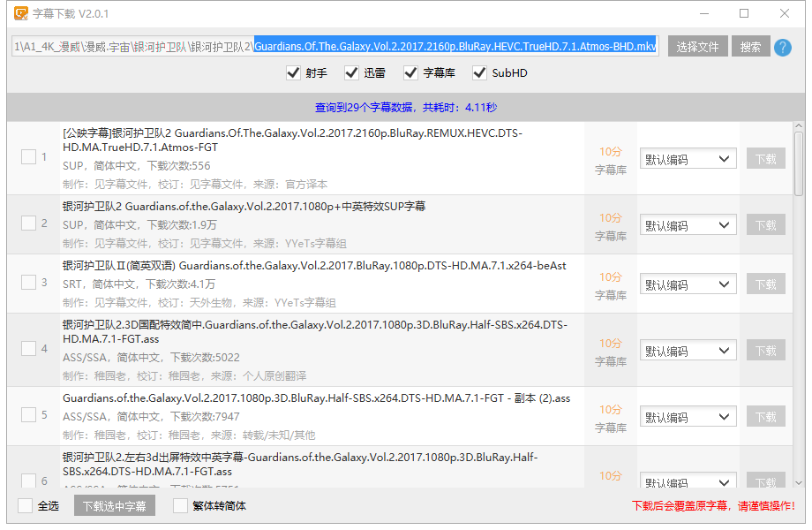Click the 搜索 search button

tap(750, 47)
